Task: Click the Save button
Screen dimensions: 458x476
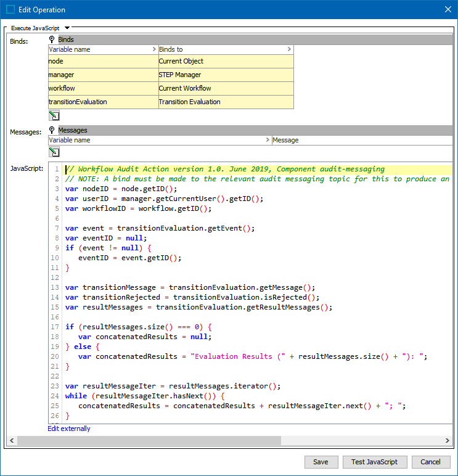Action: coord(321,462)
